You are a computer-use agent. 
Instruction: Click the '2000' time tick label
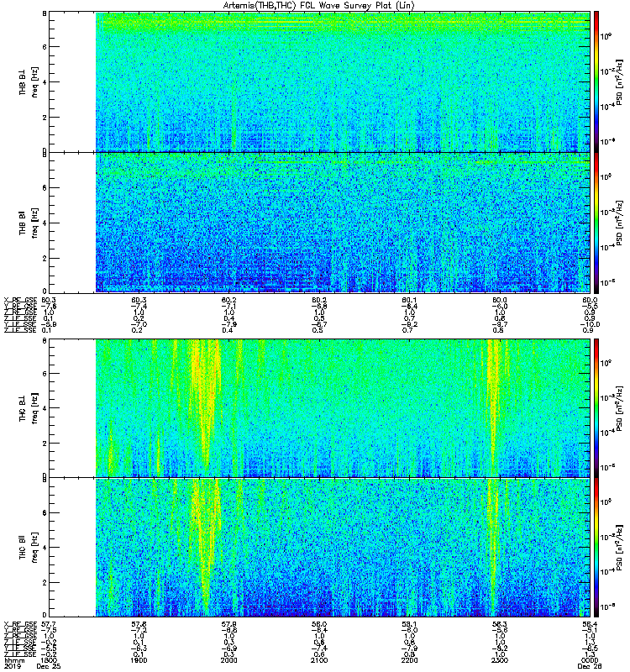228,660
